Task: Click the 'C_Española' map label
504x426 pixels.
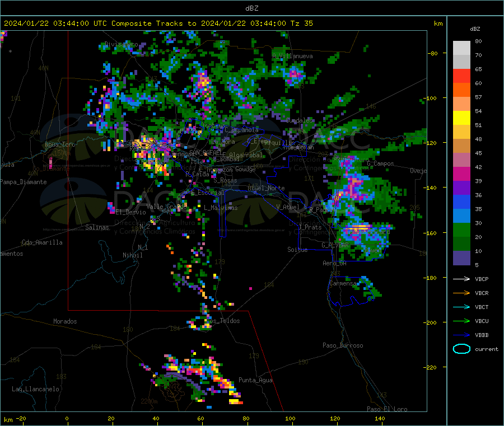Action: click(241, 130)
